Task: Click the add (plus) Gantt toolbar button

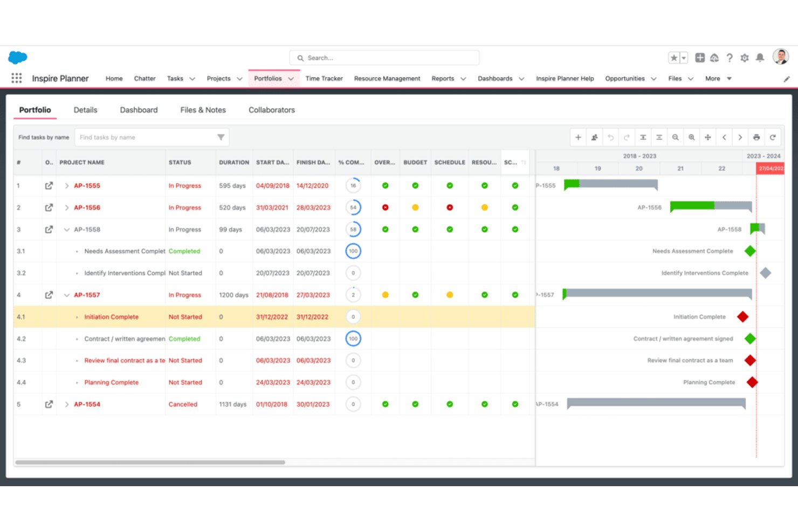Action: click(578, 137)
